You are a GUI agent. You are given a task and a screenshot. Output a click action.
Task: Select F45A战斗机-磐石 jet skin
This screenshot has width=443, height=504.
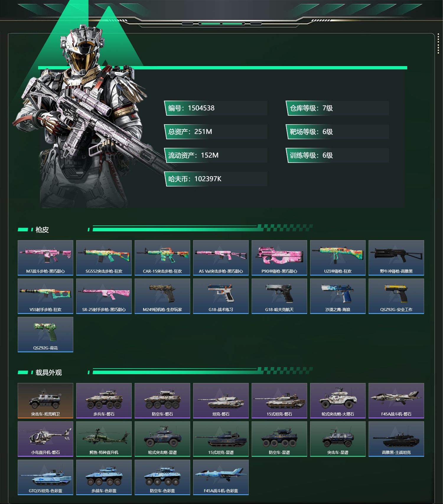click(x=396, y=401)
